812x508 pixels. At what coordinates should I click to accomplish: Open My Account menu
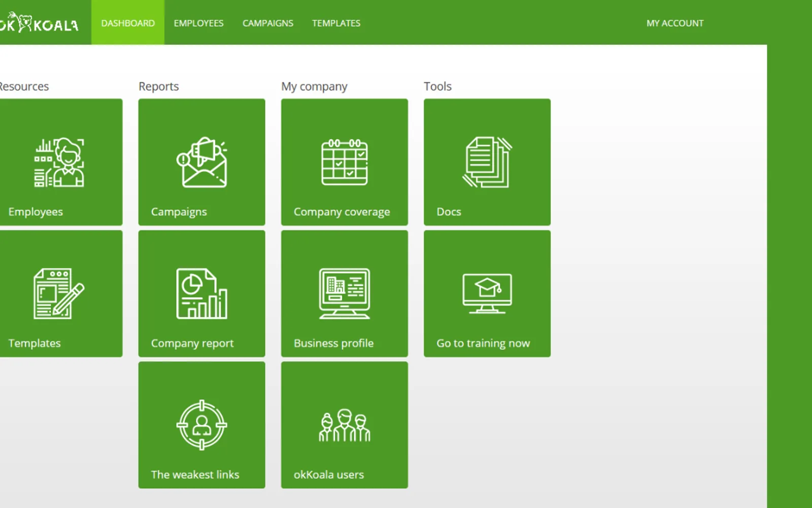tap(675, 23)
